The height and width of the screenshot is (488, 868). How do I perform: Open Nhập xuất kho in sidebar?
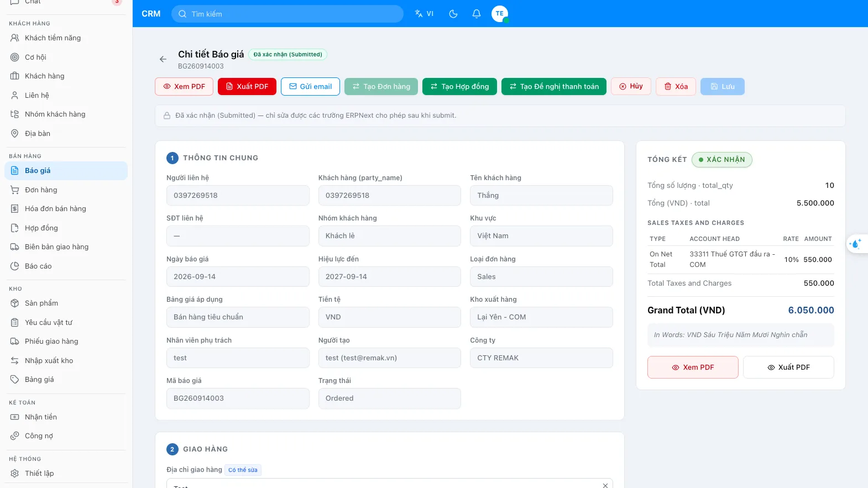tap(66, 361)
